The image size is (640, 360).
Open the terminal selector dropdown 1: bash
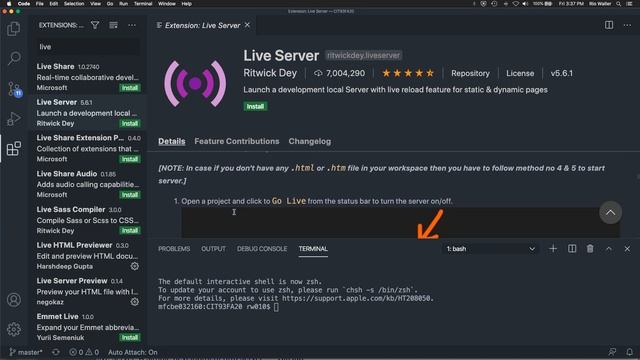pos(490,249)
